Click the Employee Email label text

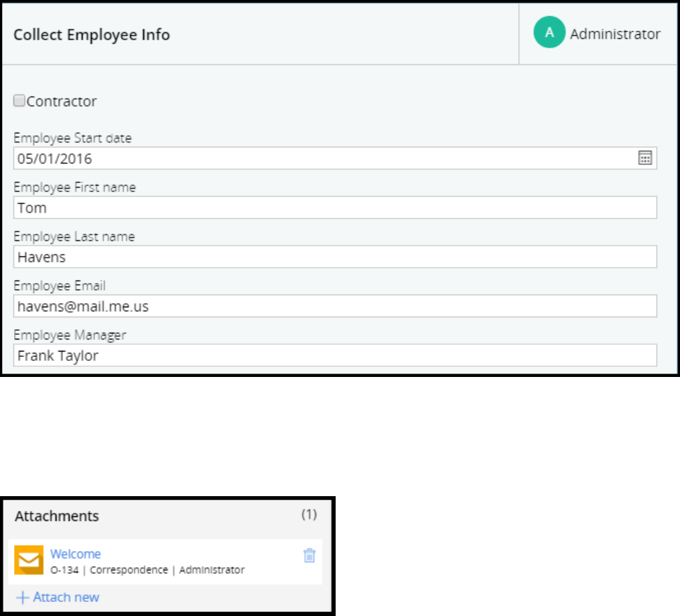60,286
